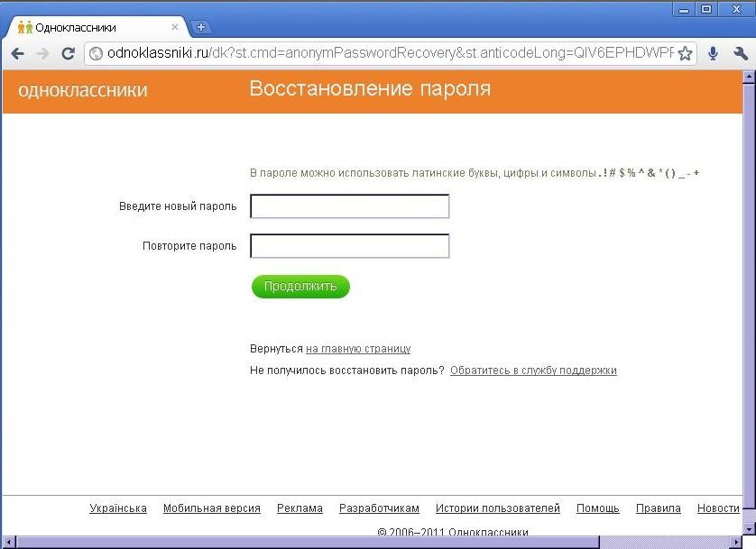The width and height of the screenshot is (756, 549).
Task: Click the horizontal scrollbar left arrow
Action: pyautogui.click(x=8, y=542)
